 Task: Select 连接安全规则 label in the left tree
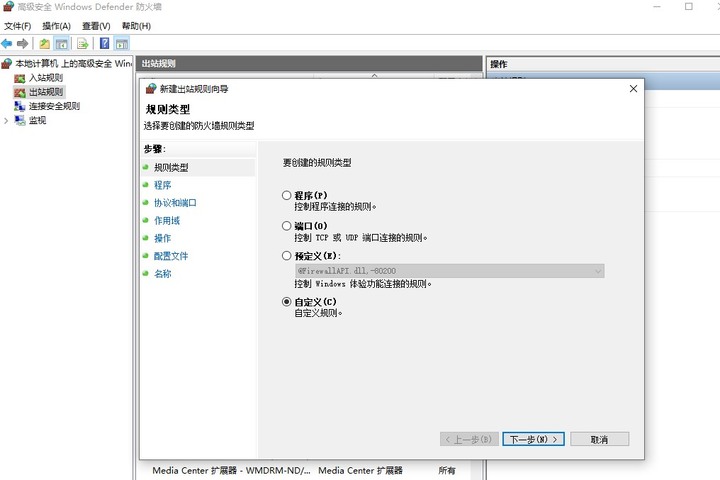coord(54,106)
